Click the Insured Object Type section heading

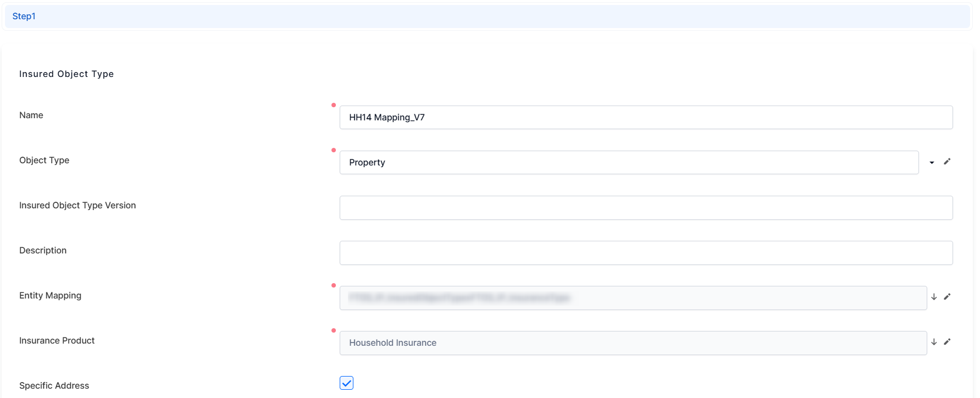(67, 74)
